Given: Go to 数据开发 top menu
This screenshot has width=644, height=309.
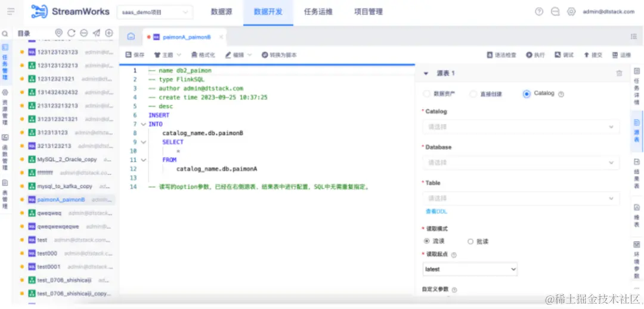Looking at the screenshot, I should 268,12.
